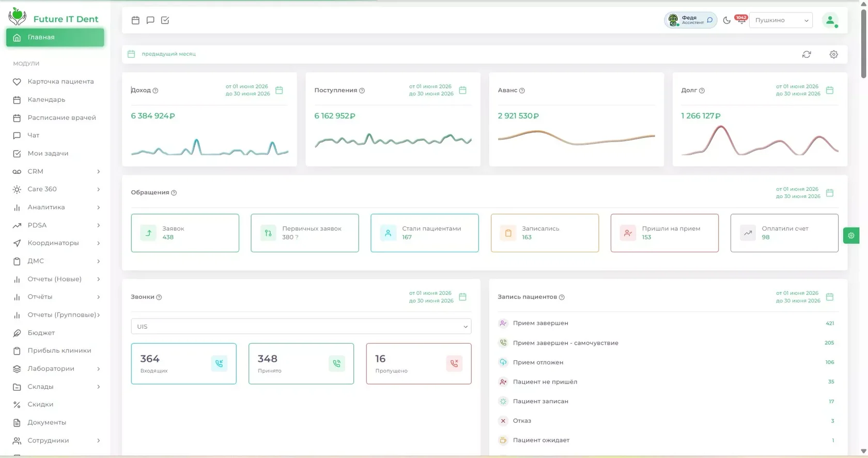Select the Пропущено missed calls card
The height and width of the screenshot is (458, 868).
[419, 364]
